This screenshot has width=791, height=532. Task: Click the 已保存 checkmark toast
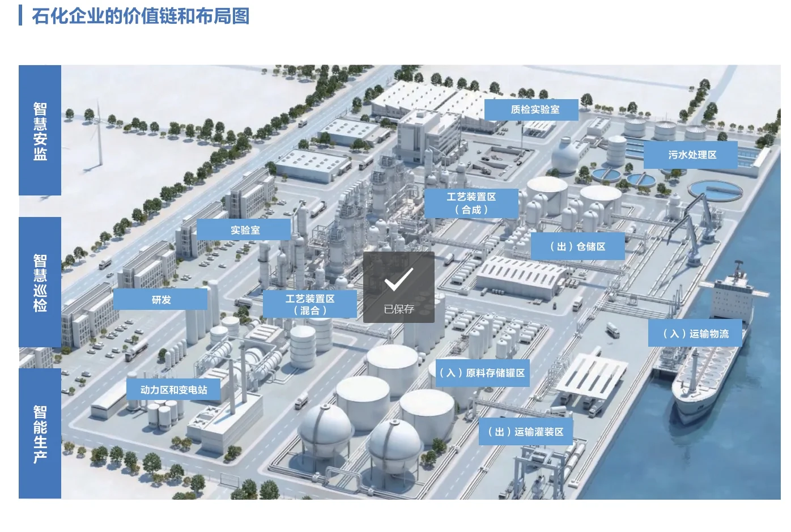pyautogui.click(x=399, y=288)
